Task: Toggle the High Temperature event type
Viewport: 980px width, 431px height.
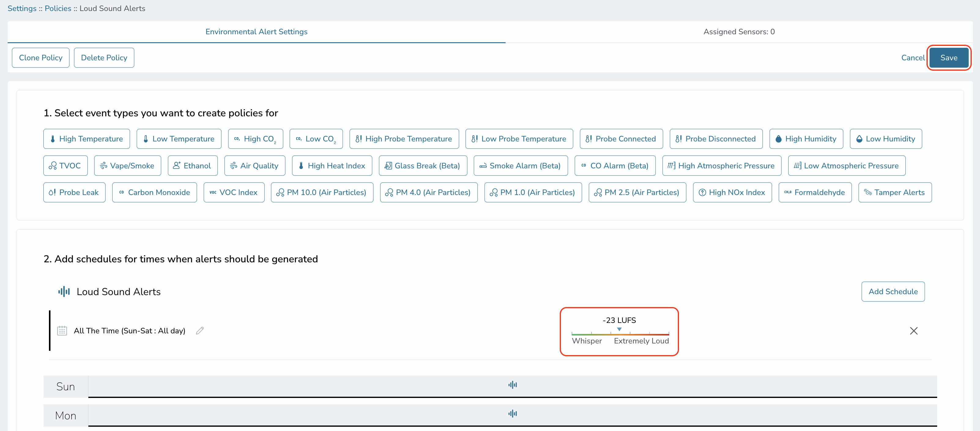Action: [x=86, y=139]
